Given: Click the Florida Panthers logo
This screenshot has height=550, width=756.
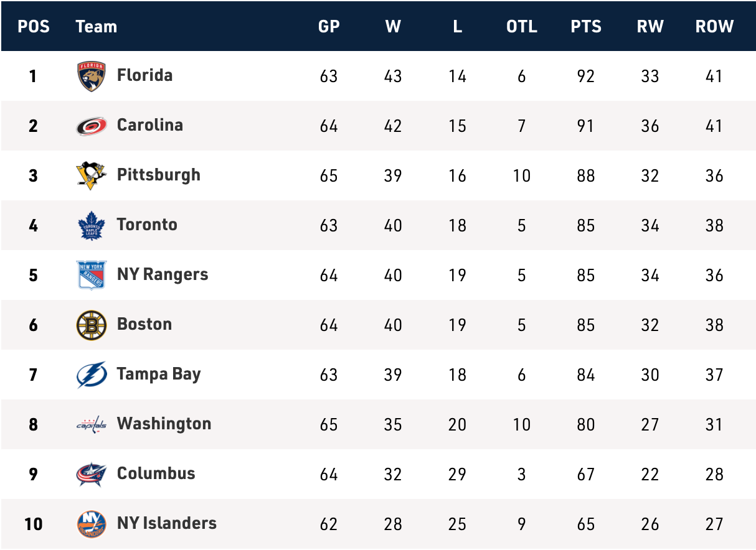Looking at the screenshot, I should 92,76.
